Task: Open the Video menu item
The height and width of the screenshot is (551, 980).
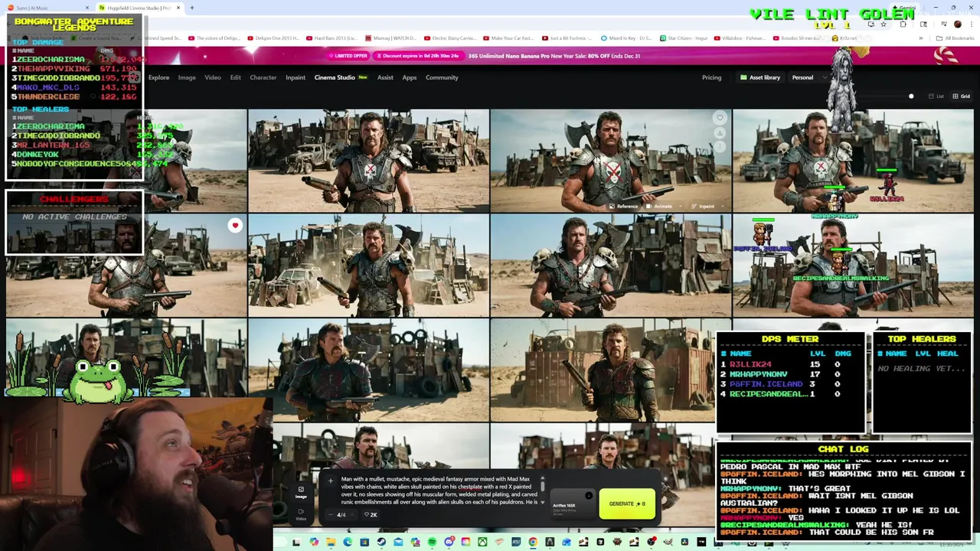Action: tap(213, 77)
